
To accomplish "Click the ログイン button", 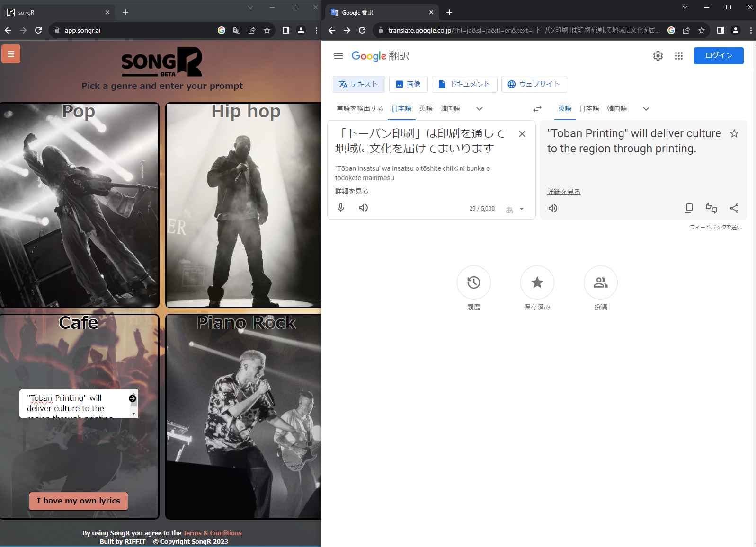I will (x=718, y=56).
